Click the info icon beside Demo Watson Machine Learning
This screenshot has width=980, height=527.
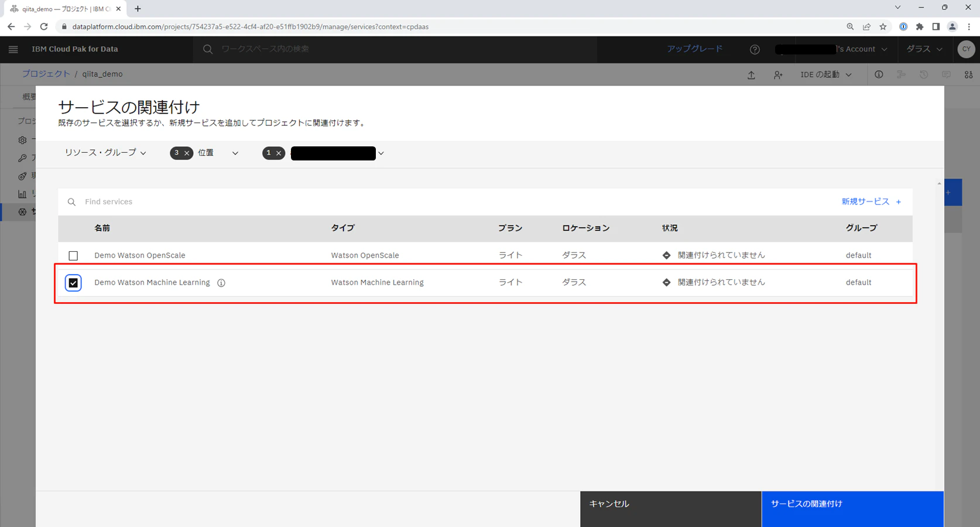(221, 283)
